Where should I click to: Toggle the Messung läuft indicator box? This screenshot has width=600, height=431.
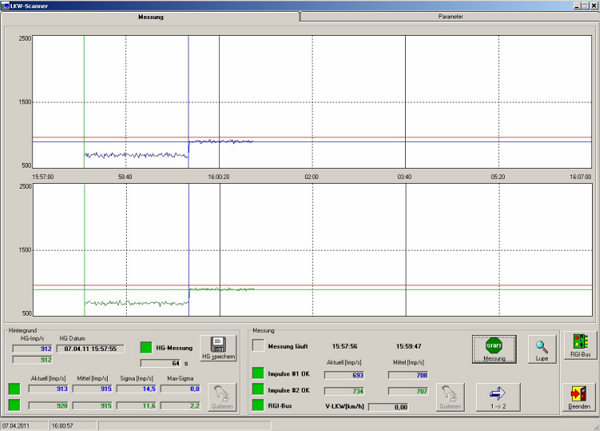pos(259,345)
